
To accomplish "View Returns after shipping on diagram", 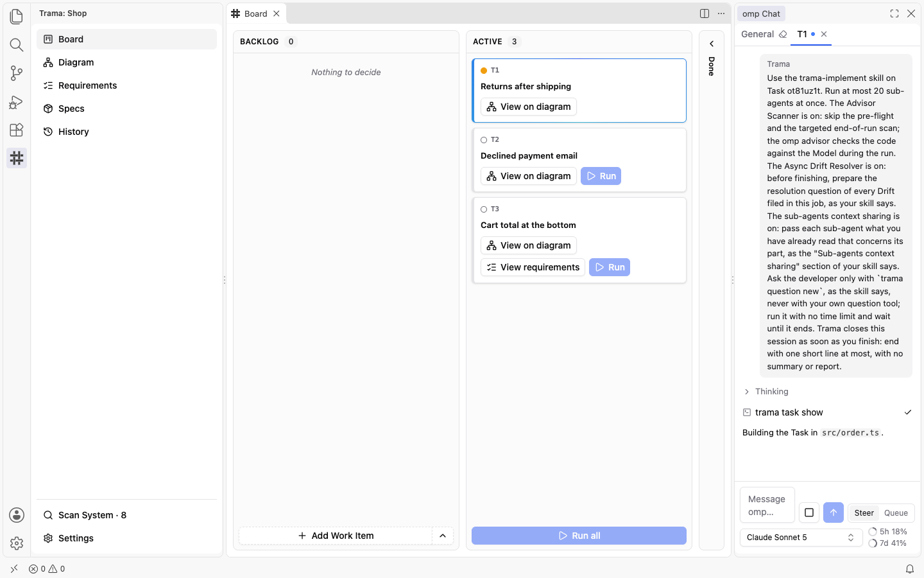I will [529, 107].
